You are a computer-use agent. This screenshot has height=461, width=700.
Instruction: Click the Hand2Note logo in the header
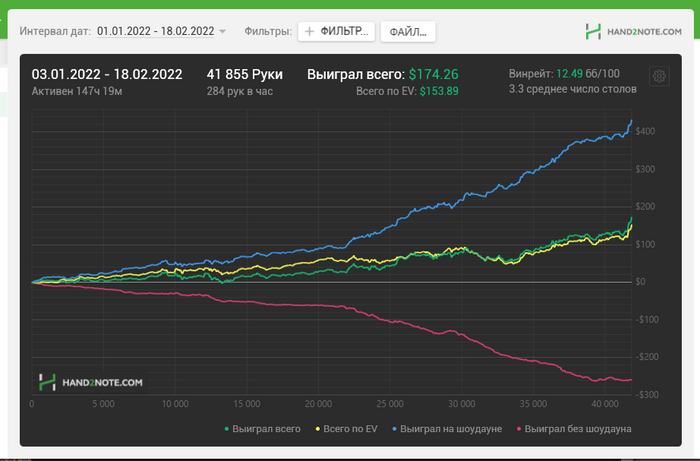click(x=633, y=32)
